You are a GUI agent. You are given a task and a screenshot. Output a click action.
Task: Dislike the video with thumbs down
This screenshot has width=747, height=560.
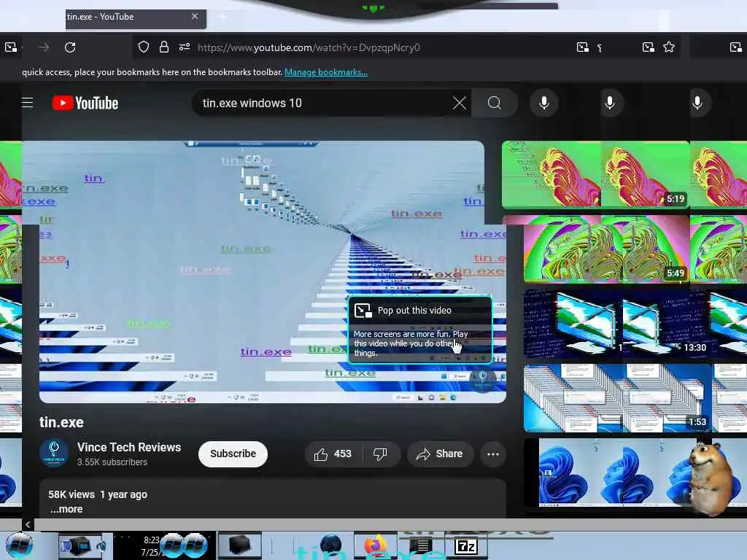click(380, 454)
